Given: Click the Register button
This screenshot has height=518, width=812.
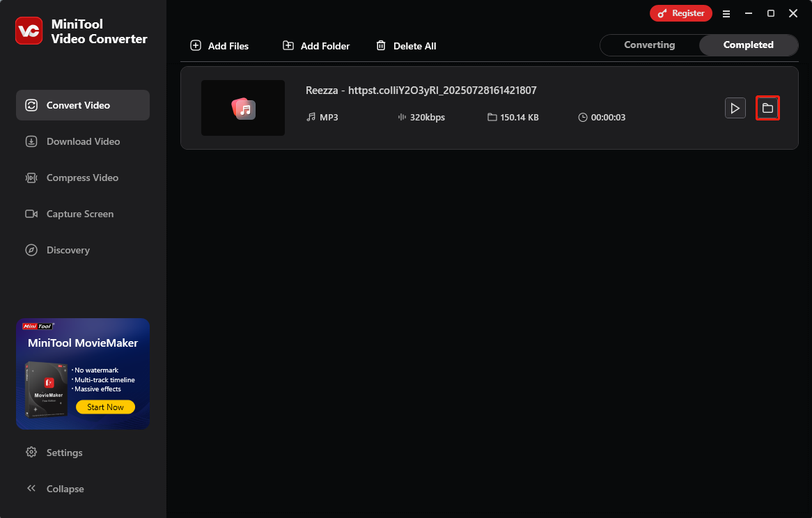Looking at the screenshot, I should point(681,13).
